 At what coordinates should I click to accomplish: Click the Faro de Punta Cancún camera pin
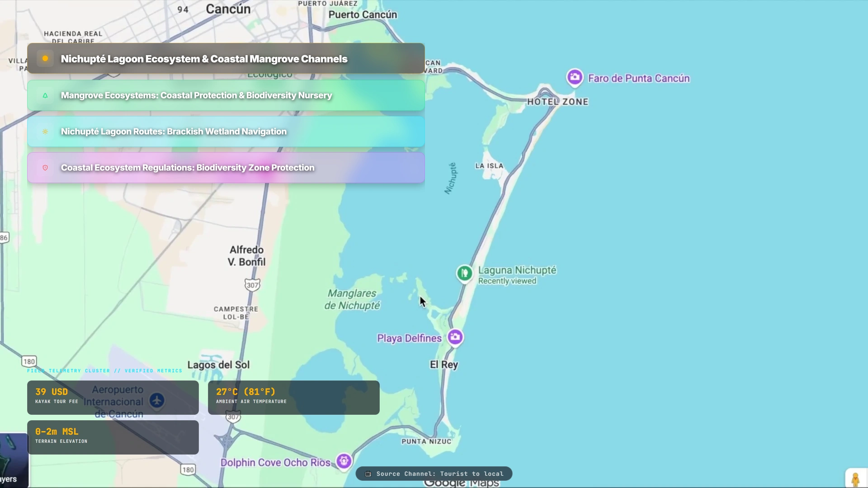click(x=575, y=77)
